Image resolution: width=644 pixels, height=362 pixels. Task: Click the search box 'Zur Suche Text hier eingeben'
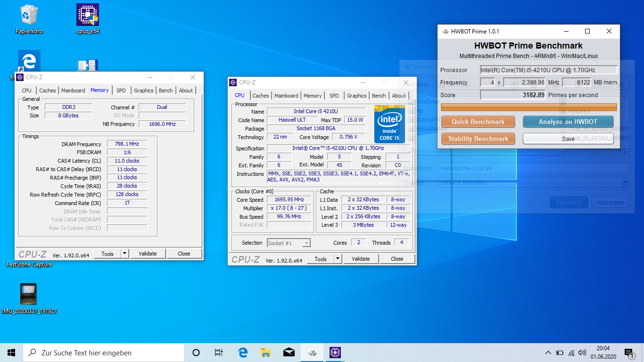click(x=104, y=353)
